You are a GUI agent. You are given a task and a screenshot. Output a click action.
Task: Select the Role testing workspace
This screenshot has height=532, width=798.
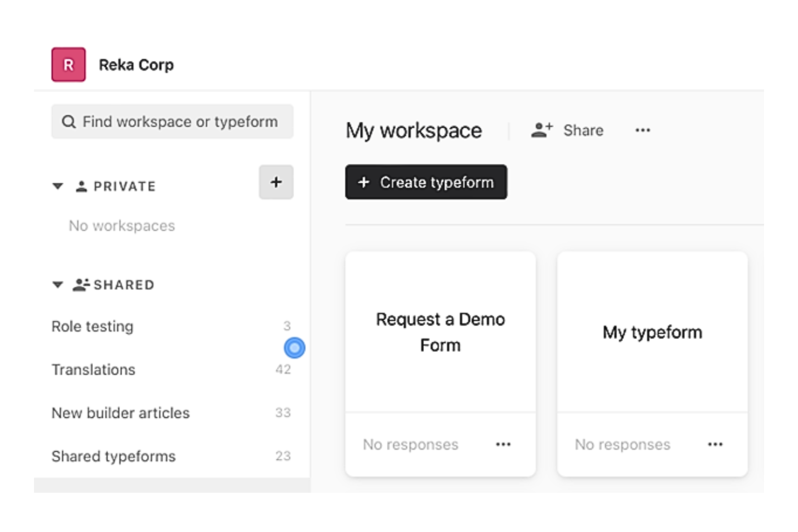[92, 326]
